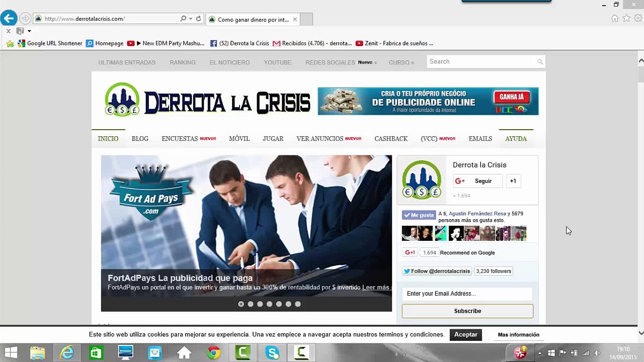
Task: Click the search magnifier in address bar
Action: coord(183,19)
